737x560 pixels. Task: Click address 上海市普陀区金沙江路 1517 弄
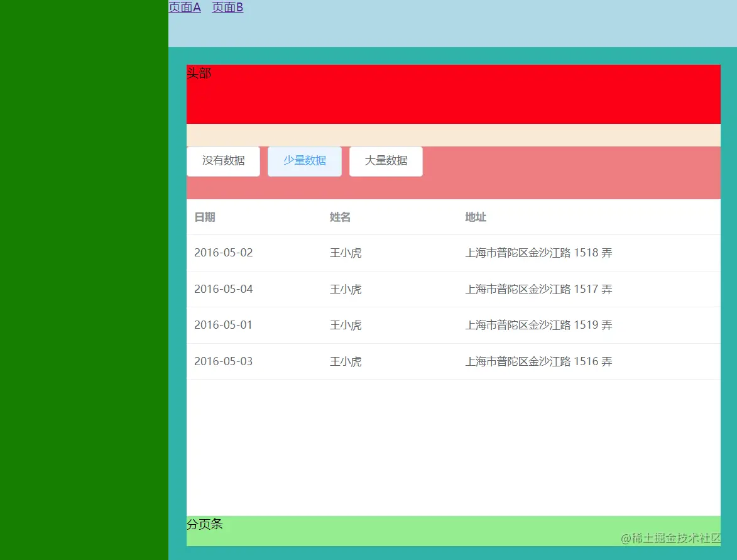(x=538, y=289)
